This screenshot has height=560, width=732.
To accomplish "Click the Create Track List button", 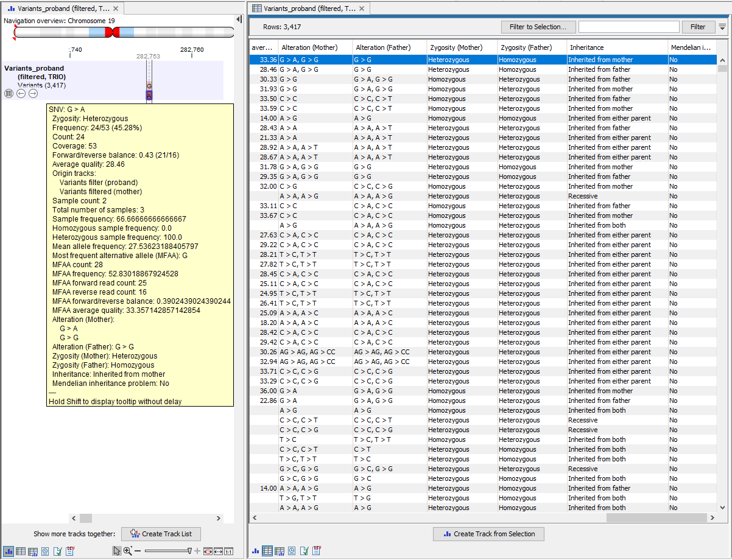I will [161, 534].
